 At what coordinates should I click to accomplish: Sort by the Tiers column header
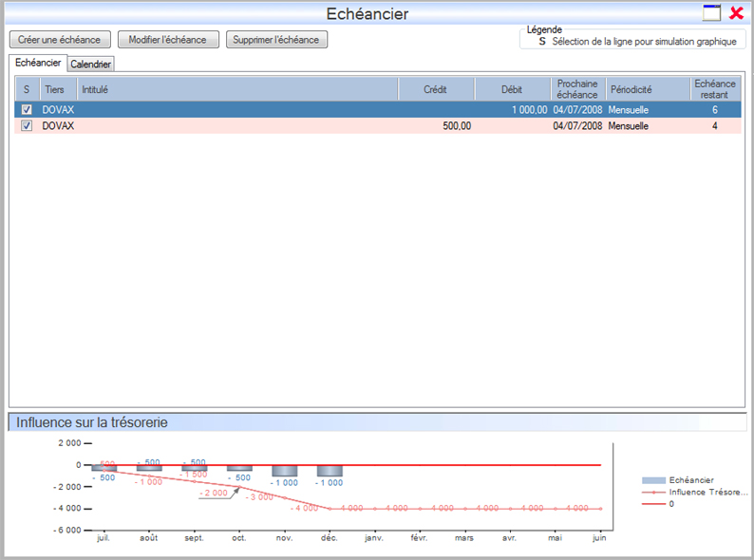(x=58, y=89)
